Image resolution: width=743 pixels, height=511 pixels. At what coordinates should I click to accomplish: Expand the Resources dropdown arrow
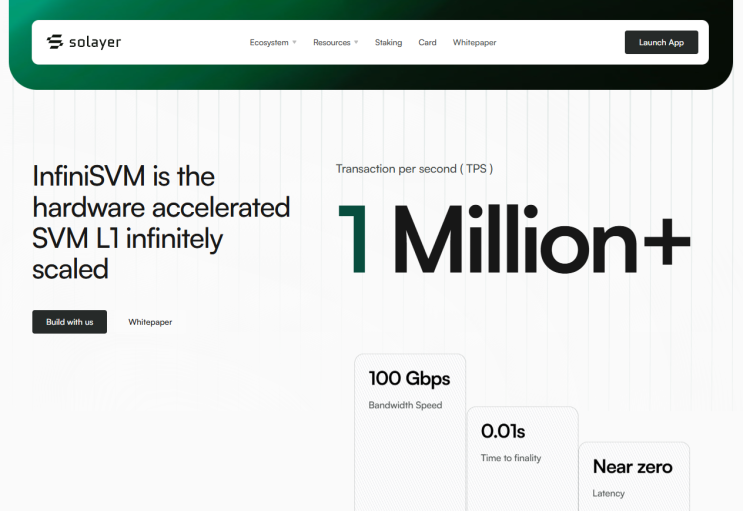tap(356, 42)
